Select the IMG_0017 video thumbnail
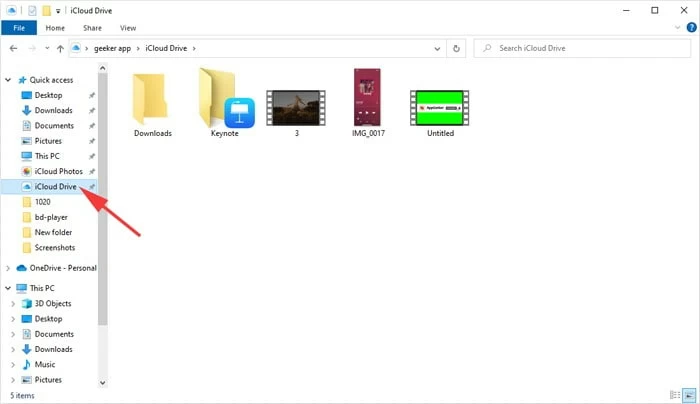Screen dimensions: 700x404 tap(369, 96)
